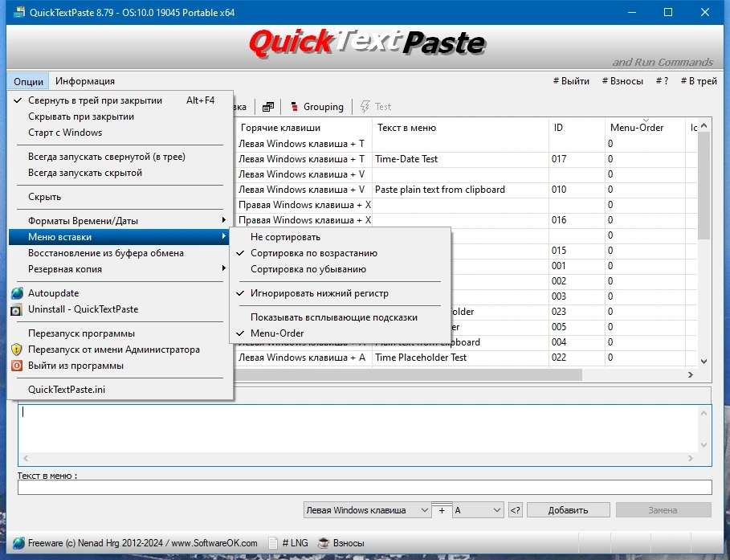Sort by Menu-Order column header
The height and width of the screenshot is (560, 730).
point(645,128)
